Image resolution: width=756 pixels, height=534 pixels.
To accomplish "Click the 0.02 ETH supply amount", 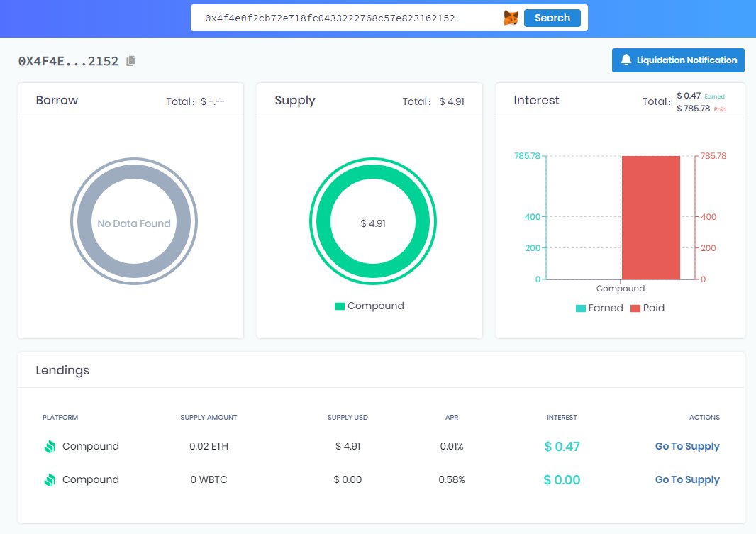I will point(209,446).
